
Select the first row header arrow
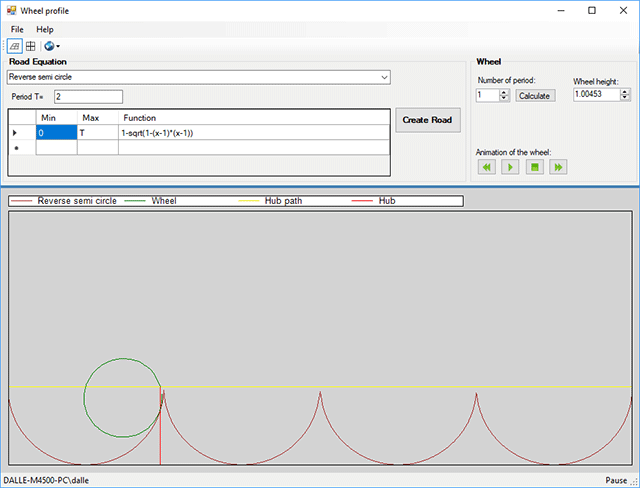pyautogui.click(x=22, y=133)
